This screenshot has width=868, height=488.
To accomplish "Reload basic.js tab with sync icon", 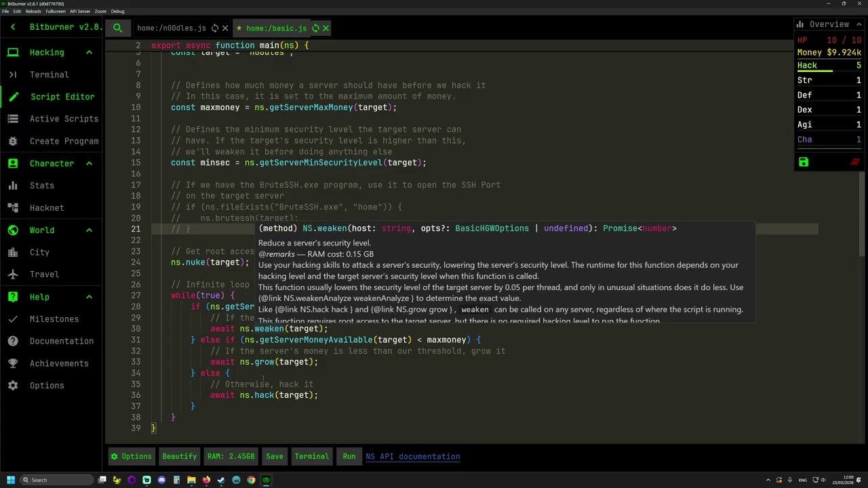I will coord(315,28).
